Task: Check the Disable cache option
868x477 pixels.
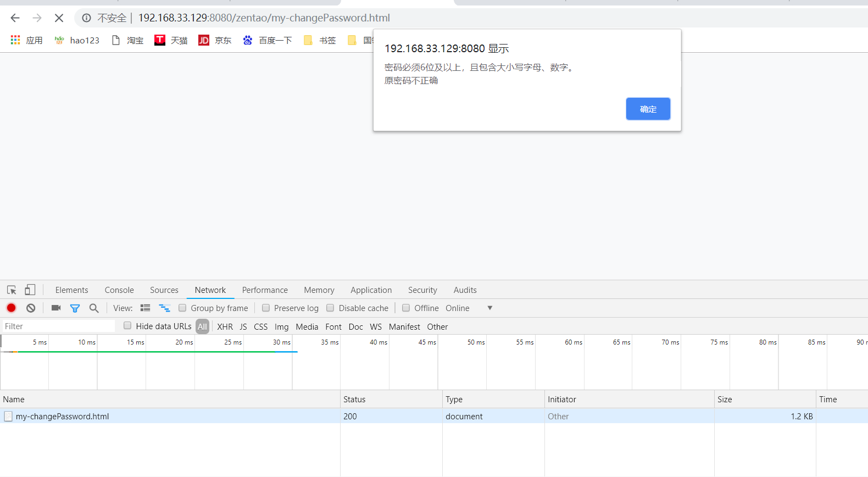Action: tap(330, 308)
